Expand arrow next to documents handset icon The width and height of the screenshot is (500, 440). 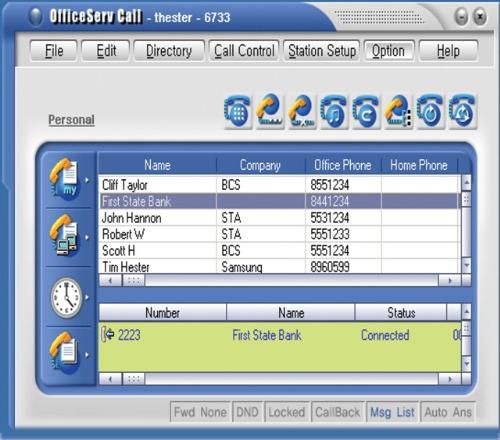click(87, 355)
